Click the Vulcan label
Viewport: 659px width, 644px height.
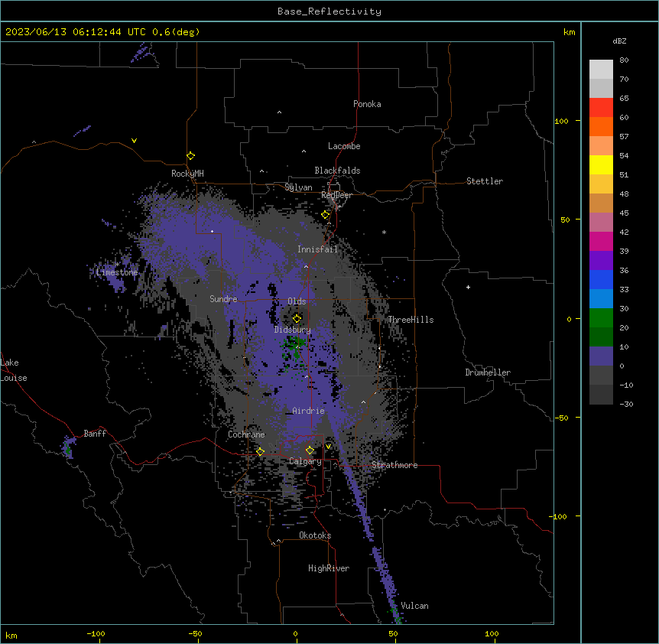(415, 606)
